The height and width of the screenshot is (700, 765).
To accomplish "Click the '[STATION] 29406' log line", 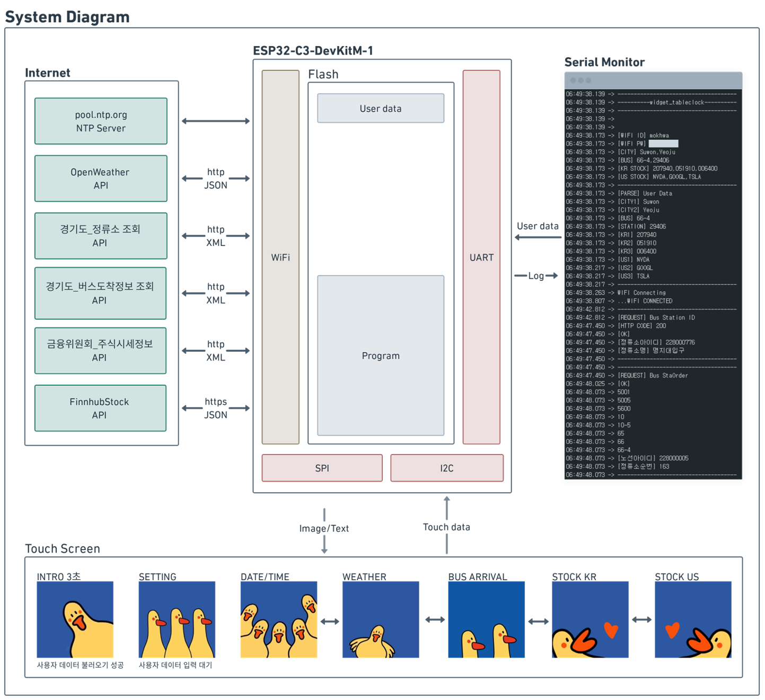I will [616, 226].
